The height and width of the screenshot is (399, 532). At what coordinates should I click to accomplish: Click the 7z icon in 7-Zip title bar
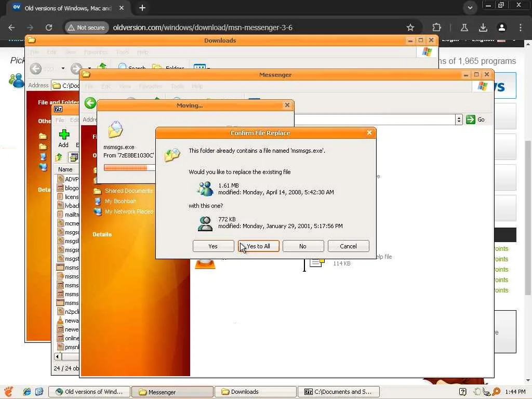point(58,109)
